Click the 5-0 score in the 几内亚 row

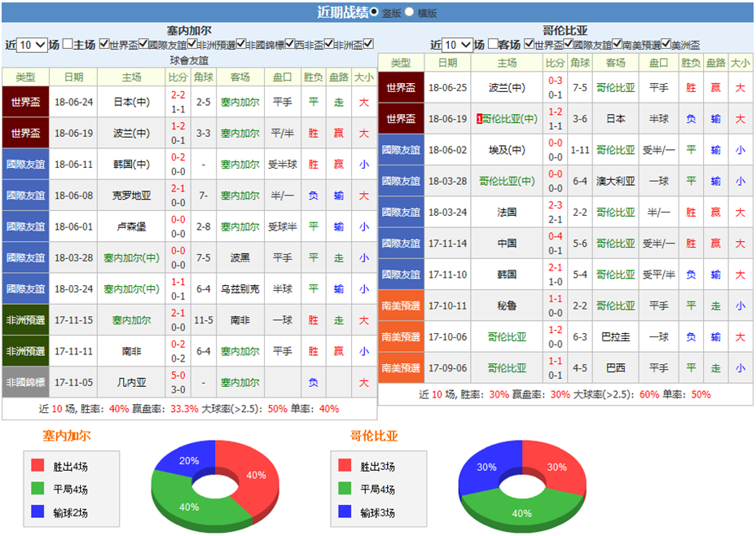pos(178,376)
